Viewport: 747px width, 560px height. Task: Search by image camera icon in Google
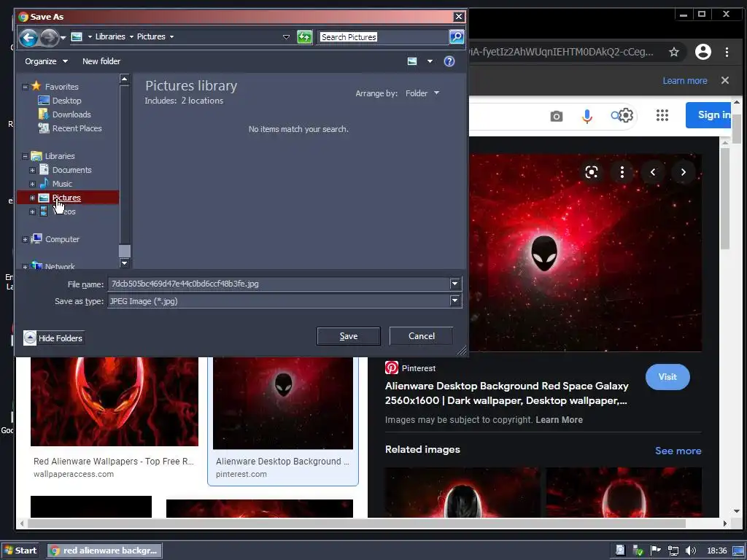[556, 116]
